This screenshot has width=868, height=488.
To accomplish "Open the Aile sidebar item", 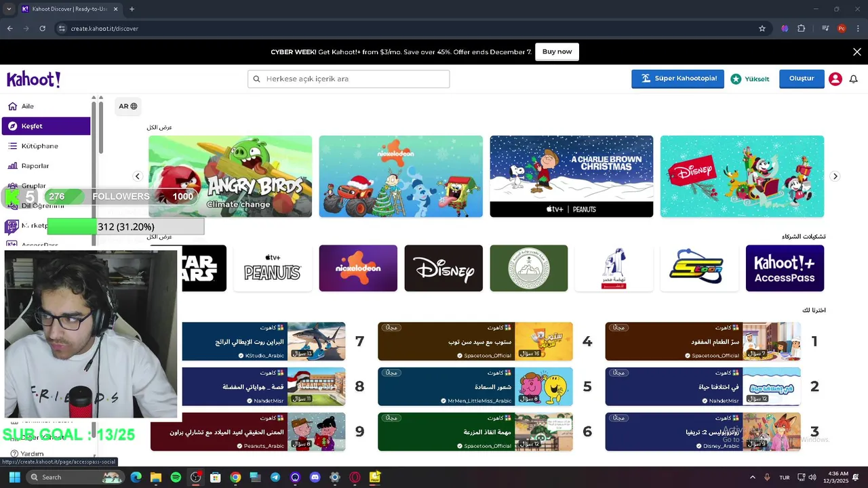I will click(46, 106).
